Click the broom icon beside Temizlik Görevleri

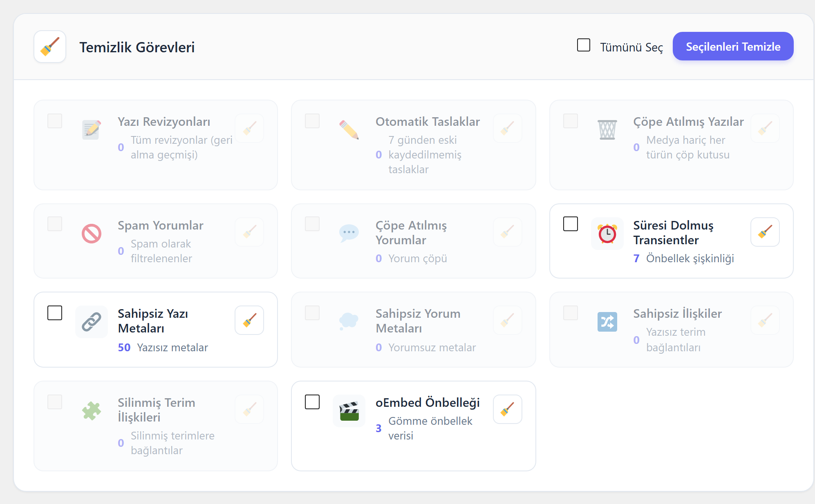click(x=50, y=47)
